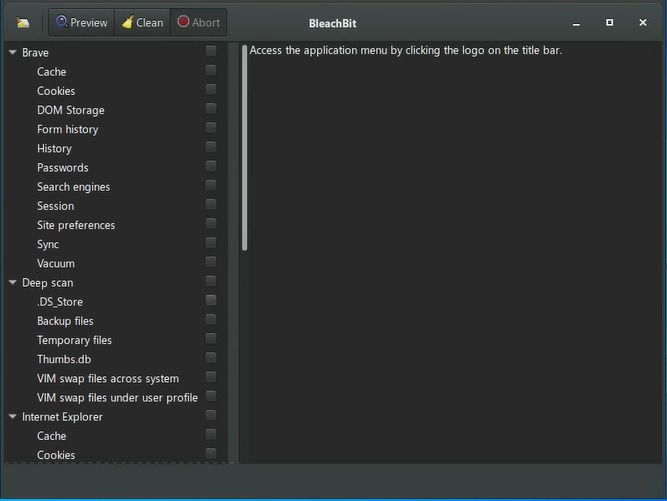Select the Backup files entry
Screen dimensions: 667x501
(65, 321)
